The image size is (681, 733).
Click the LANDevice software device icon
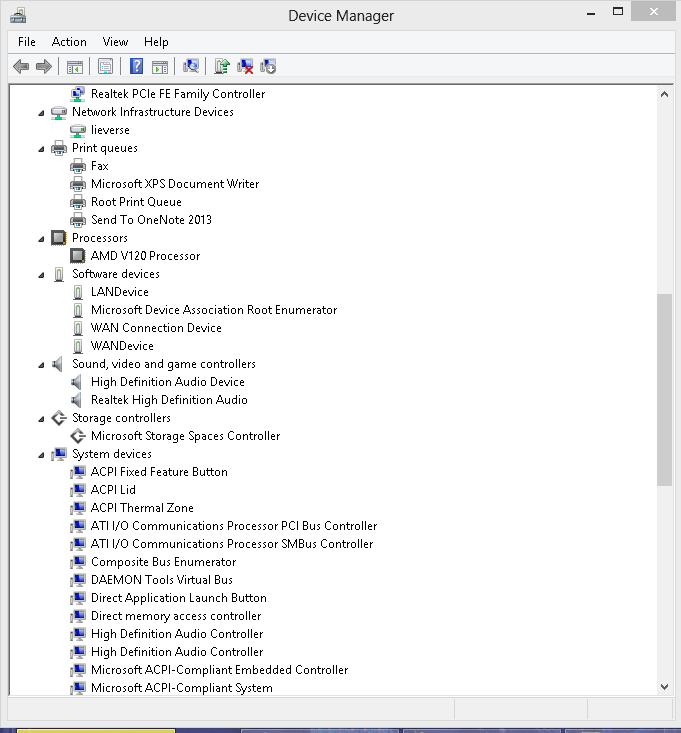click(x=78, y=292)
